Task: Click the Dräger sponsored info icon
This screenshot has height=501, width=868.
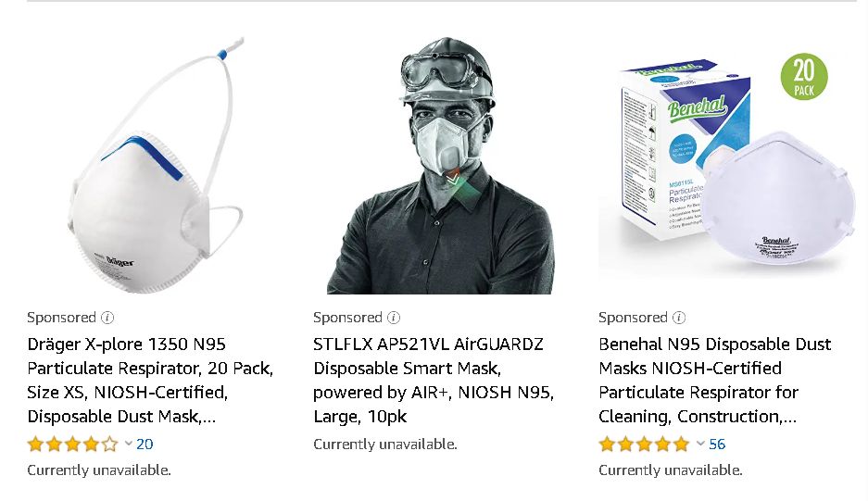Action: pyautogui.click(x=107, y=318)
